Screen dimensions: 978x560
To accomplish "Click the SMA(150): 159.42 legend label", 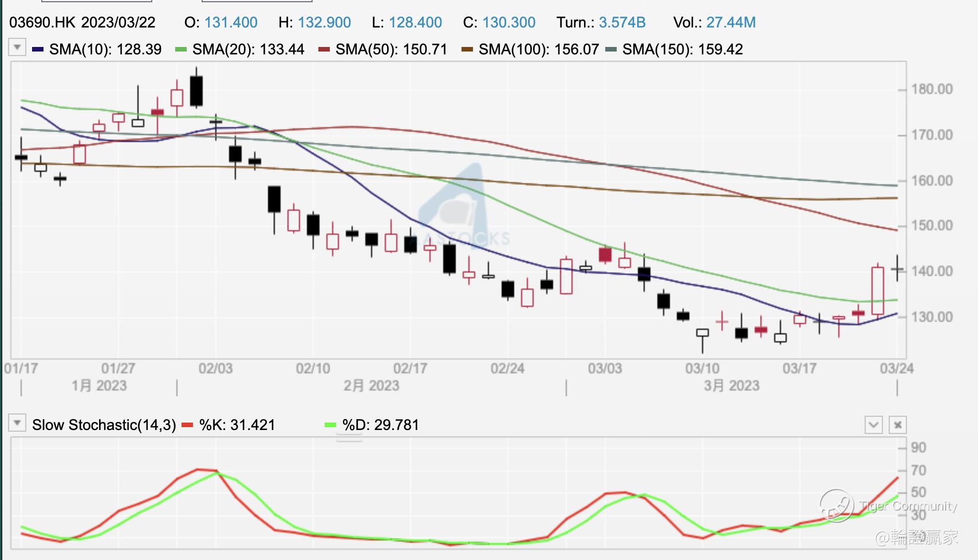I will point(683,49).
